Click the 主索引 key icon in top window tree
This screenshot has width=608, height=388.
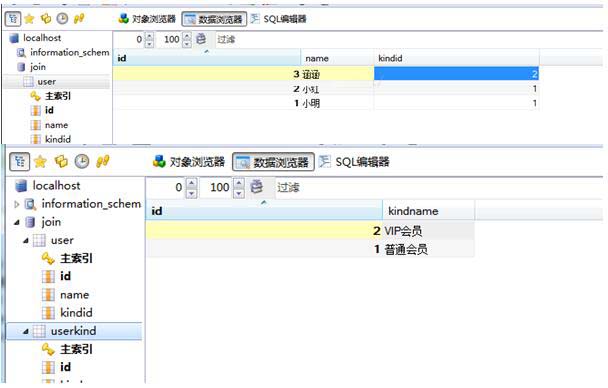click(x=35, y=96)
